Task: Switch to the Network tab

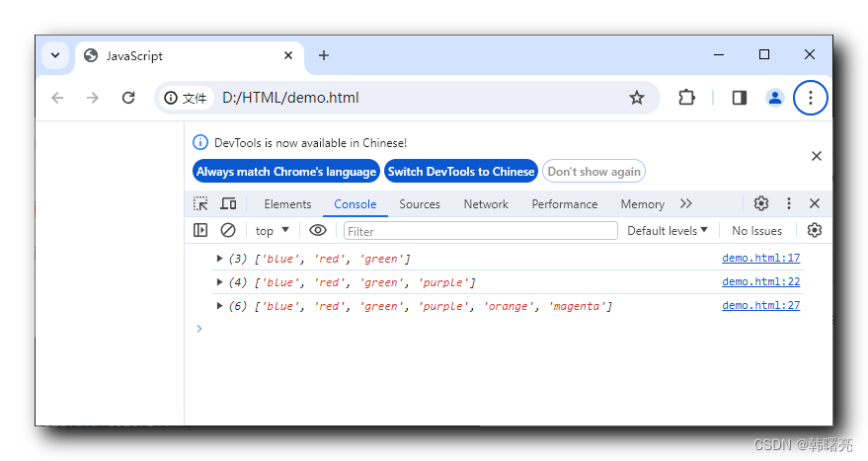Action: point(486,204)
